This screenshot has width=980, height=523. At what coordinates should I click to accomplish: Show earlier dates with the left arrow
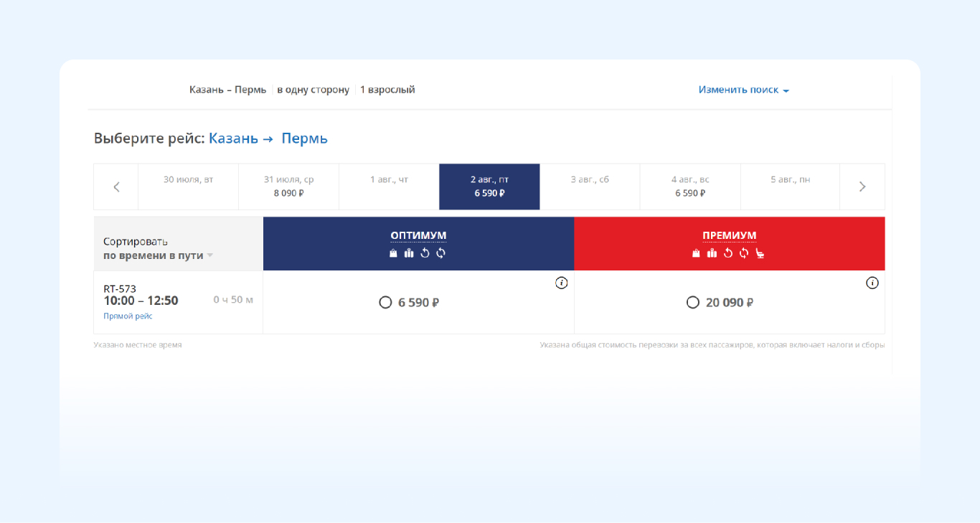[x=116, y=187]
